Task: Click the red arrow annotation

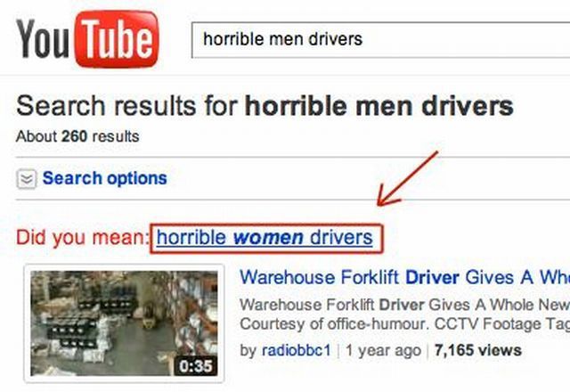Action: (408, 178)
